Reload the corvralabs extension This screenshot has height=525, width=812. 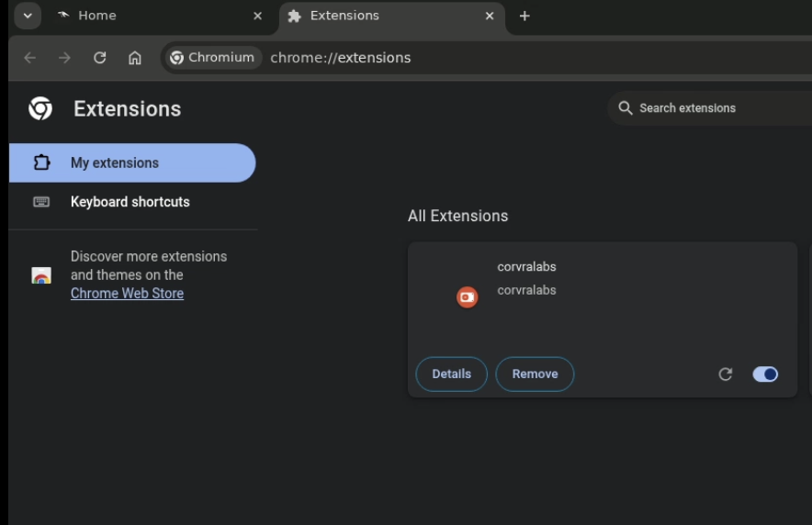click(x=726, y=374)
